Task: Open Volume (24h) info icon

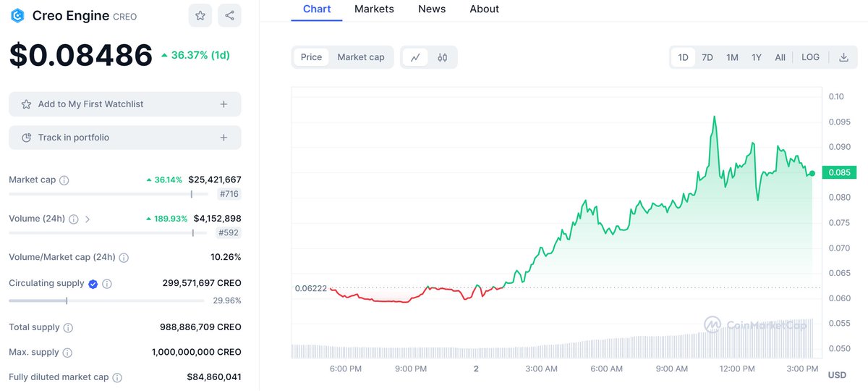Action: point(73,219)
